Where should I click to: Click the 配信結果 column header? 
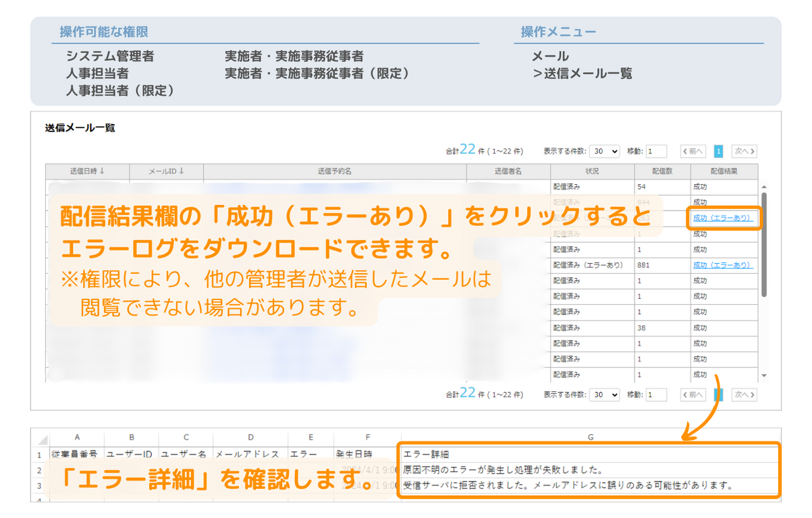(x=723, y=171)
